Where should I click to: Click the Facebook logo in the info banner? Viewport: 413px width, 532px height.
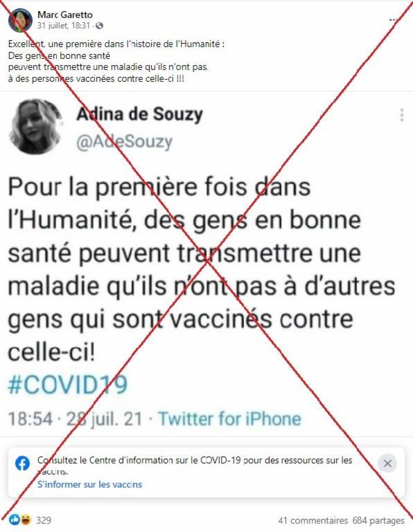22,463
